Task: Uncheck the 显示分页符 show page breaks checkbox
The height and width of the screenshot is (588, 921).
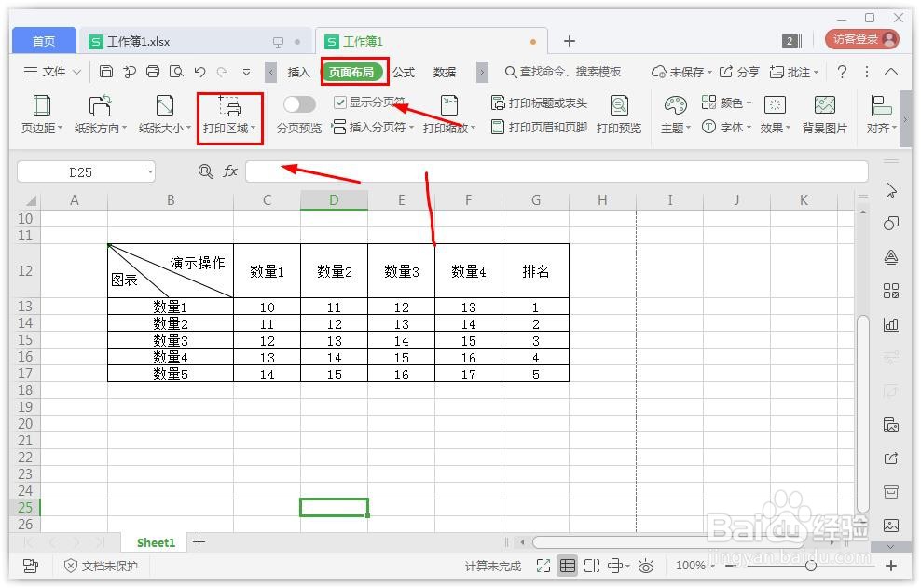Action: pos(341,103)
